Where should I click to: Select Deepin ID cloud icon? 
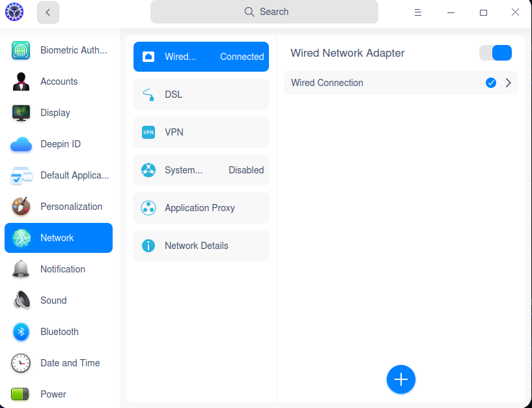pyautogui.click(x=21, y=145)
